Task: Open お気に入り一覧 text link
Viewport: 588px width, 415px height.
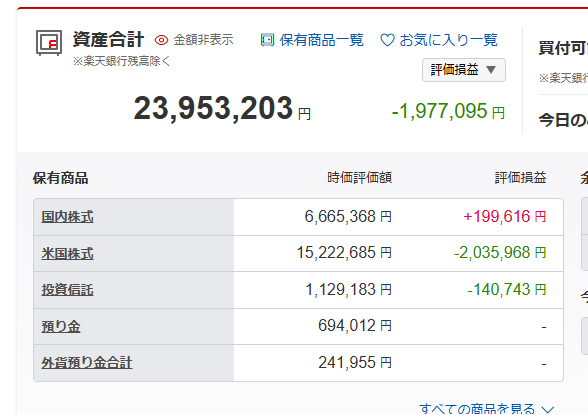Action: [448, 40]
